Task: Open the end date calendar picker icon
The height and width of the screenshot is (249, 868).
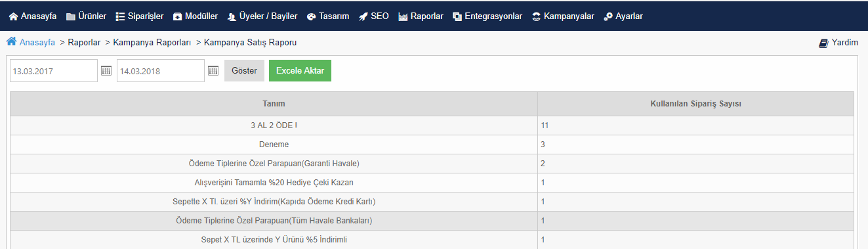Action: pyautogui.click(x=213, y=70)
